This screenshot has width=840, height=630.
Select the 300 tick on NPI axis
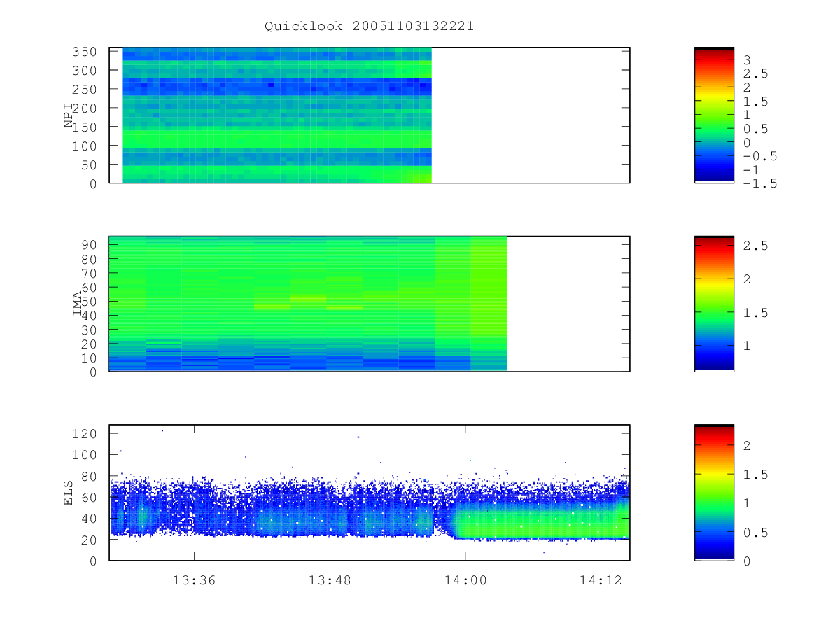click(86, 71)
